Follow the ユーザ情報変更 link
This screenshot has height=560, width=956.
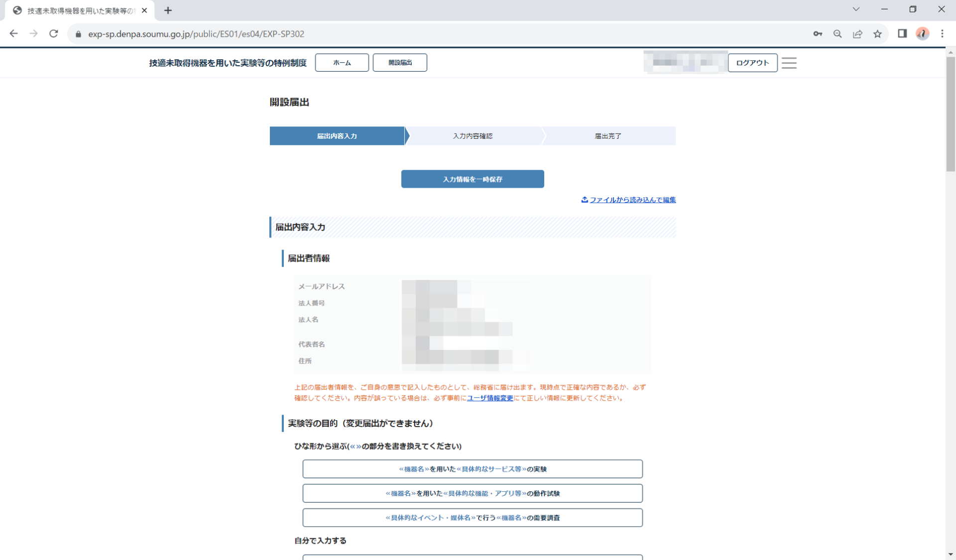pyautogui.click(x=489, y=398)
